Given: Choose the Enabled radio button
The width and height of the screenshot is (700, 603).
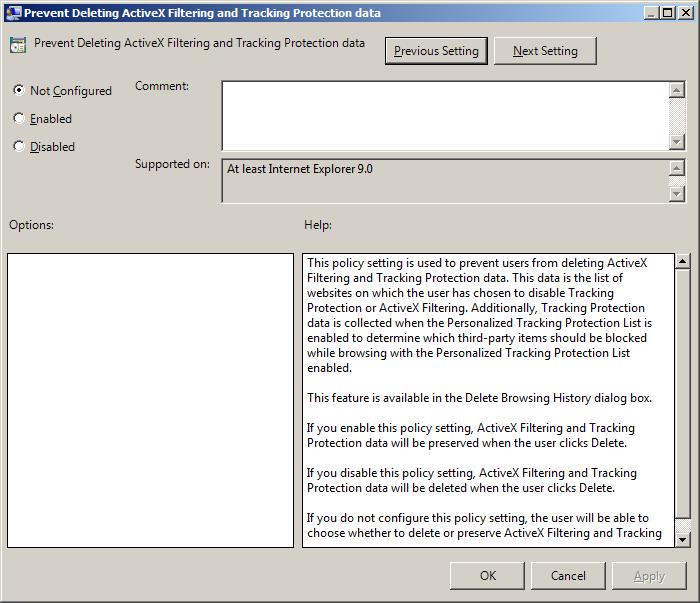Looking at the screenshot, I should (x=19, y=118).
